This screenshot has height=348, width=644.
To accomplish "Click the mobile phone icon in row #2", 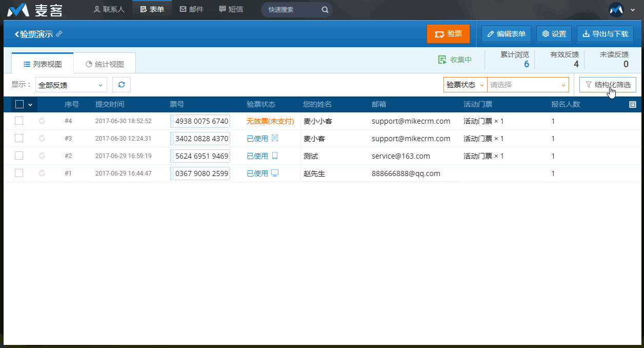I will (x=275, y=156).
